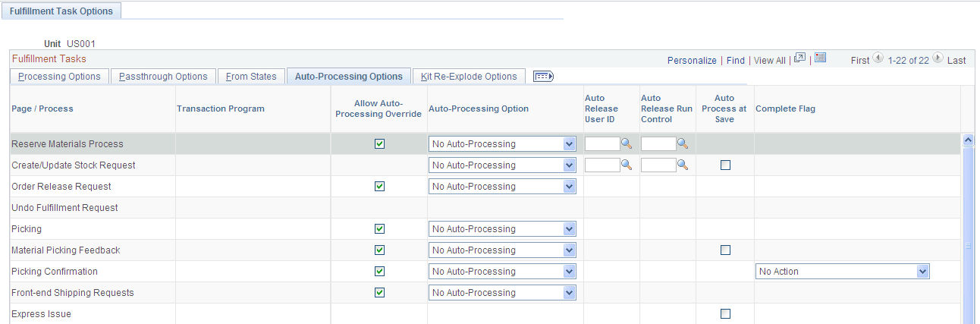Open Auto-Processing Option dropdown for Picking Confirmation

[x=502, y=271]
